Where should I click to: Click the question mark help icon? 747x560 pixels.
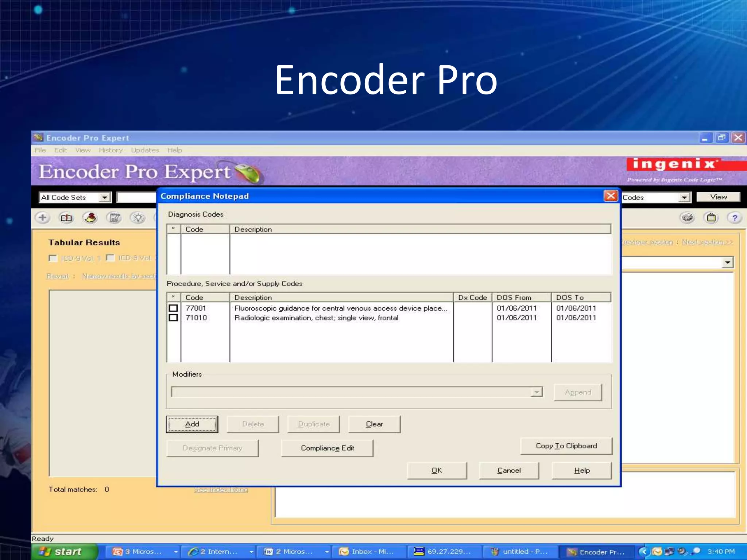tap(735, 218)
